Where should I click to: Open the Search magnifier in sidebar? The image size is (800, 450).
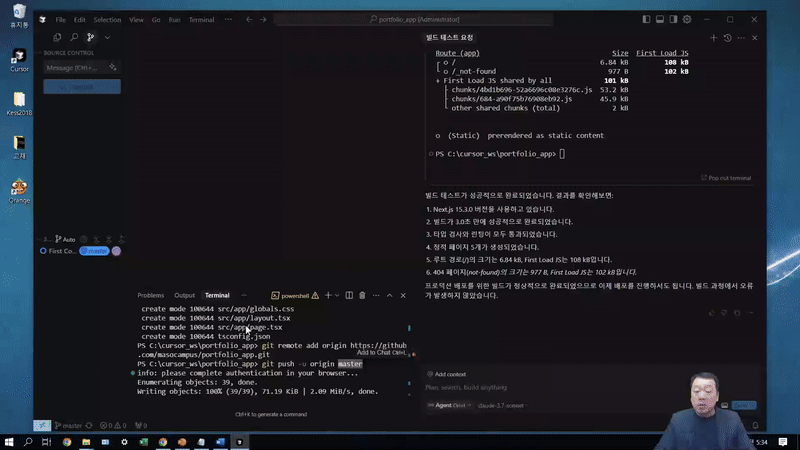click(74, 37)
